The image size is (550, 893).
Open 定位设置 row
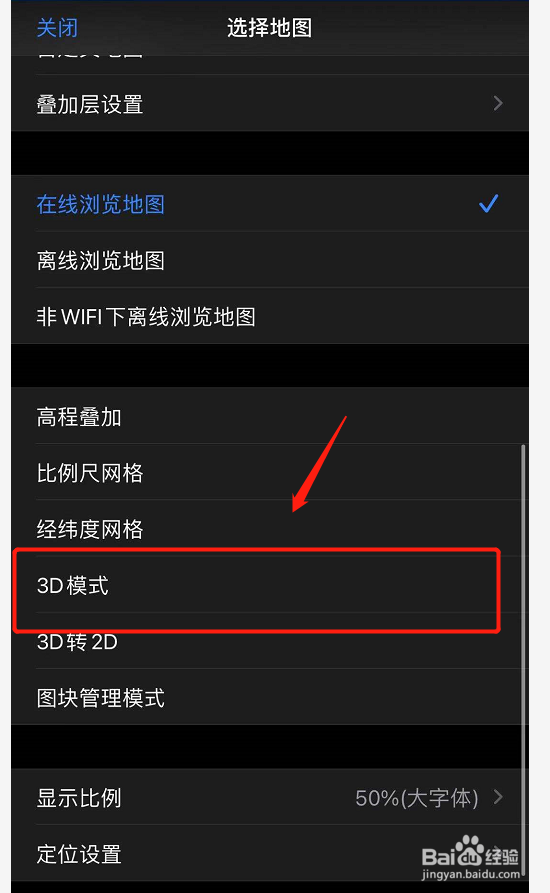tap(270, 853)
